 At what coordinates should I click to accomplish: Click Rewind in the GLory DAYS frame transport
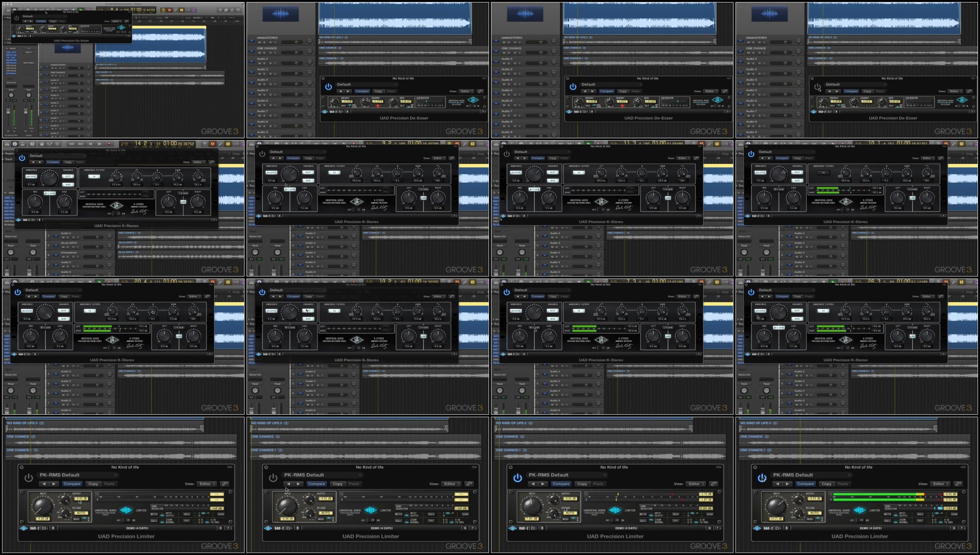pyautogui.click(x=72, y=144)
